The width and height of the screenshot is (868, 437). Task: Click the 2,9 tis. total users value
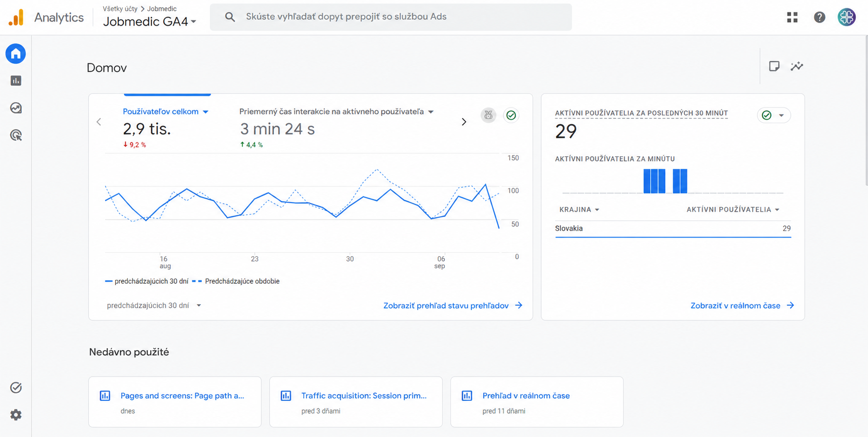tap(147, 129)
